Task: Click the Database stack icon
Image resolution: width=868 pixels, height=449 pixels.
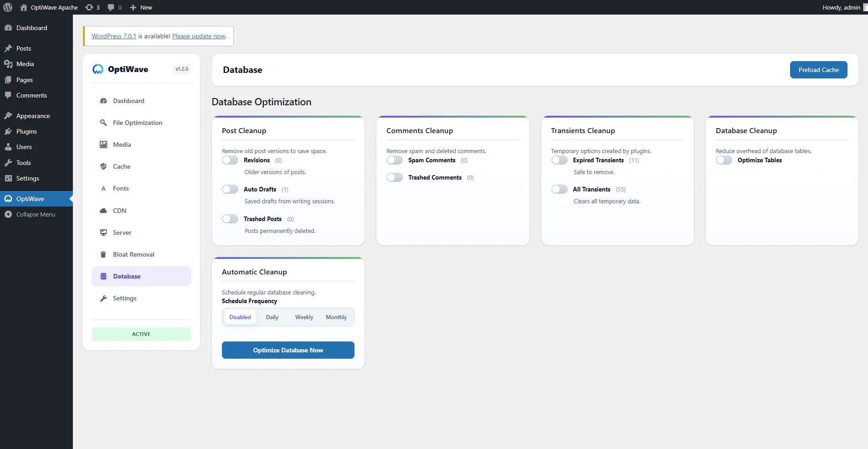Action: tap(103, 276)
